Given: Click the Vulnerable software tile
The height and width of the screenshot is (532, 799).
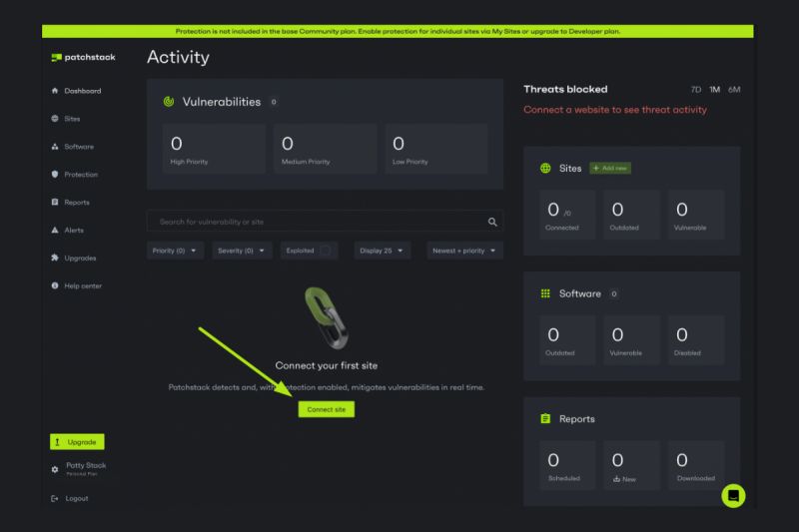Looking at the screenshot, I should pos(631,340).
